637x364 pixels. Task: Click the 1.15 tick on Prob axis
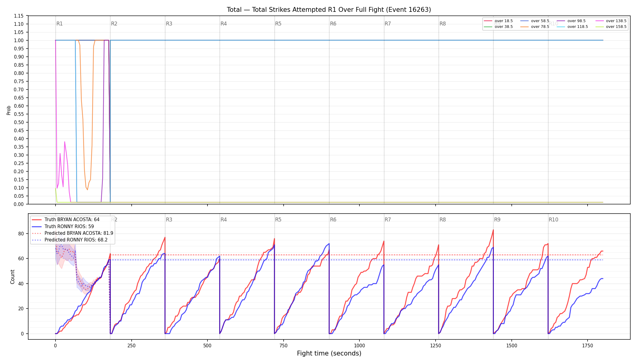(x=19, y=16)
